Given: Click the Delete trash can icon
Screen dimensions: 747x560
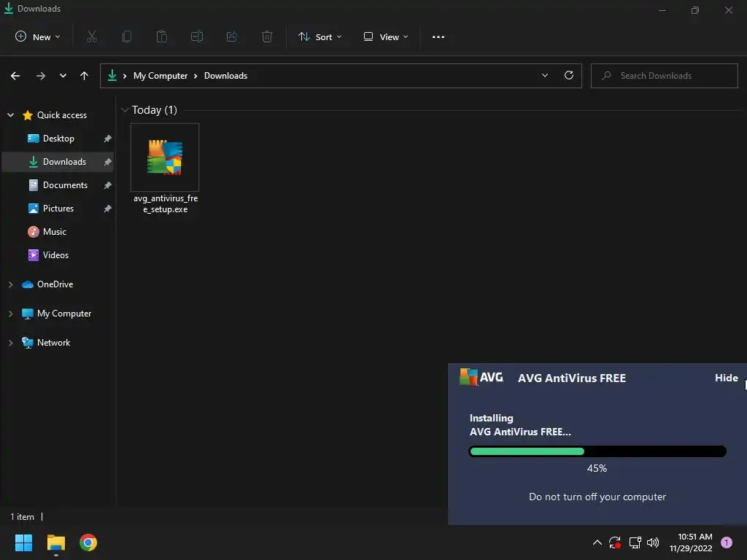Looking at the screenshot, I should point(267,36).
